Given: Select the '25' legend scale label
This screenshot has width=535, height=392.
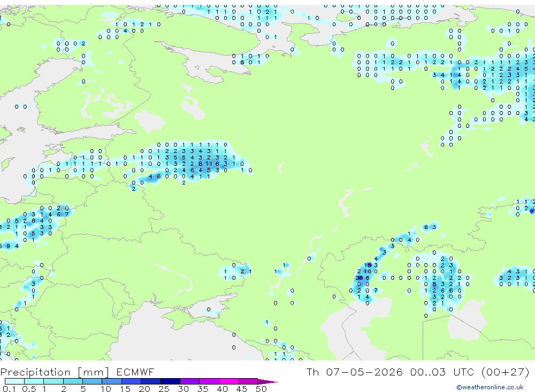Looking at the screenshot, I should (x=164, y=389).
